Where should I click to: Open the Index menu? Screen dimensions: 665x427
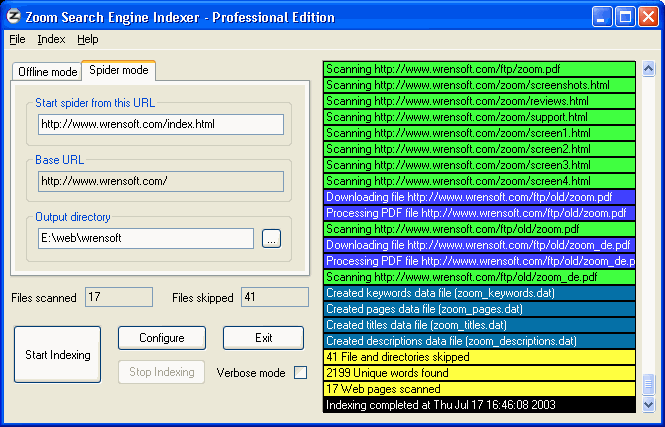coord(51,39)
